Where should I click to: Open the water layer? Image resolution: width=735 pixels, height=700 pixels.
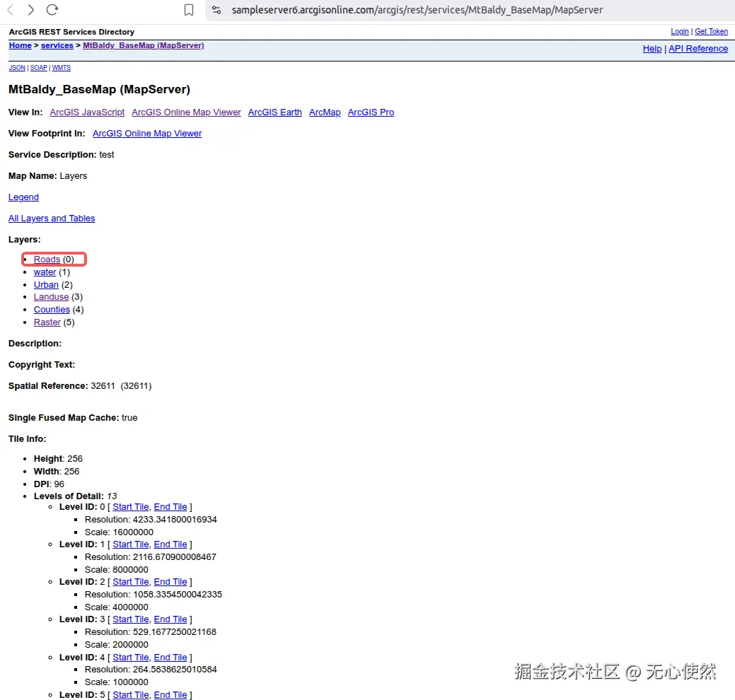tap(45, 272)
